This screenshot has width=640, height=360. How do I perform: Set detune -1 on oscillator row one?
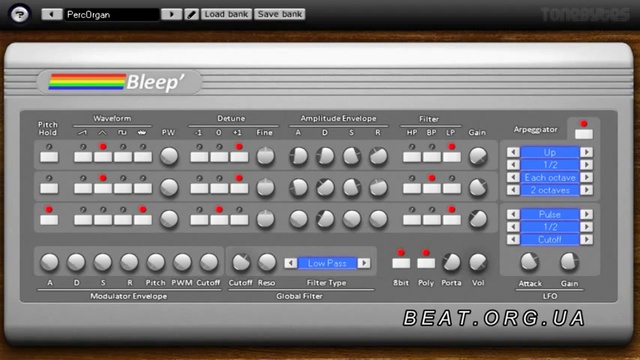point(199,157)
